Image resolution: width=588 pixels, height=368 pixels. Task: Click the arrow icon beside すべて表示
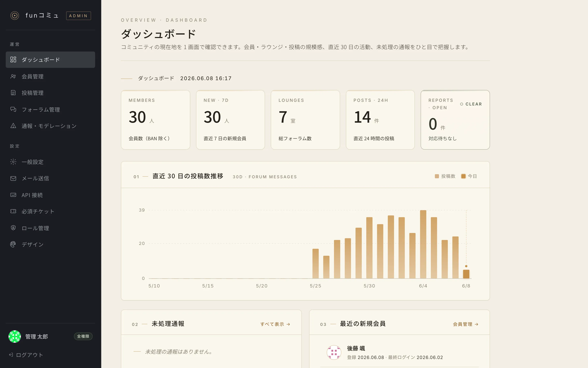coord(288,324)
